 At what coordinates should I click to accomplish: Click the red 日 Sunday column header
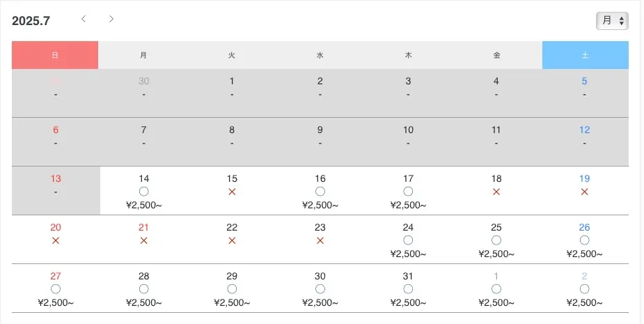point(55,55)
